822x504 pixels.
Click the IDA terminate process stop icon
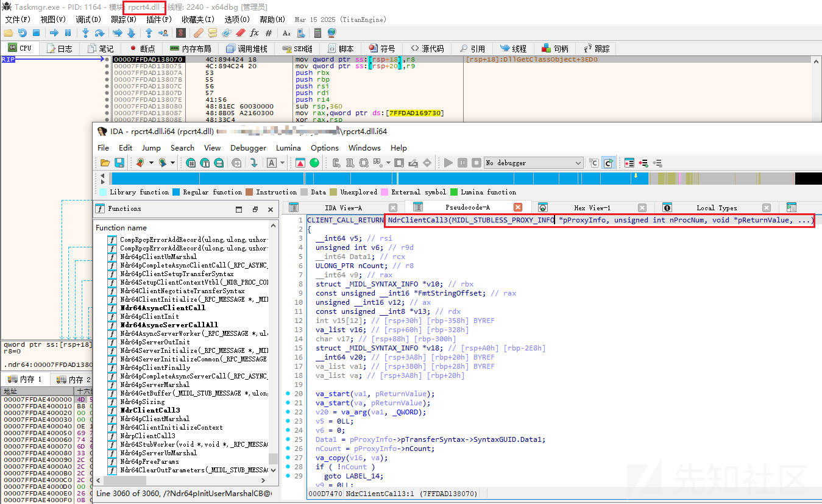(477, 163)
